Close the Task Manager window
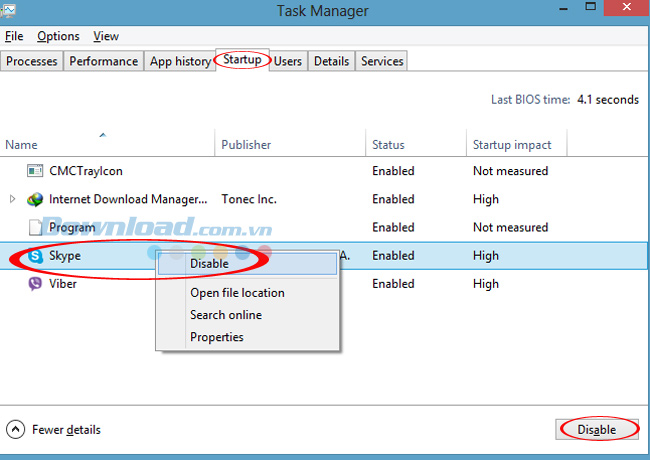The image size is (650, 460). 627,7
